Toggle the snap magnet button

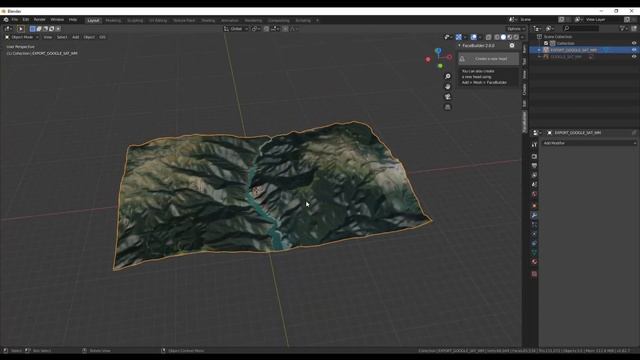coord(266,29)
